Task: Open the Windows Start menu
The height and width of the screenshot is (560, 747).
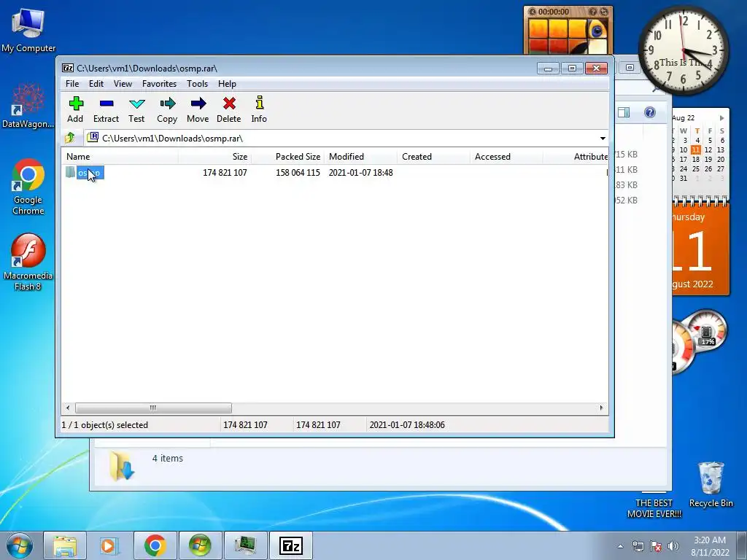Action: (20, 545)
